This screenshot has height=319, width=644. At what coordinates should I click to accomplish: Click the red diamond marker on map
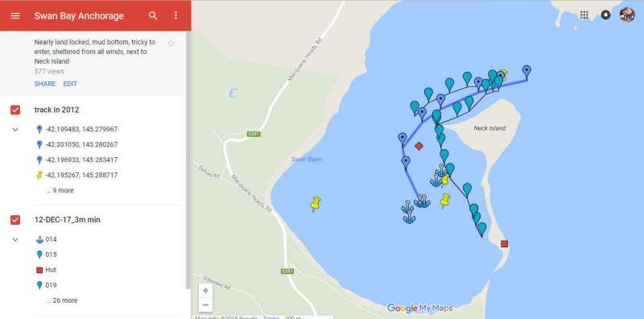click(419, 146)
